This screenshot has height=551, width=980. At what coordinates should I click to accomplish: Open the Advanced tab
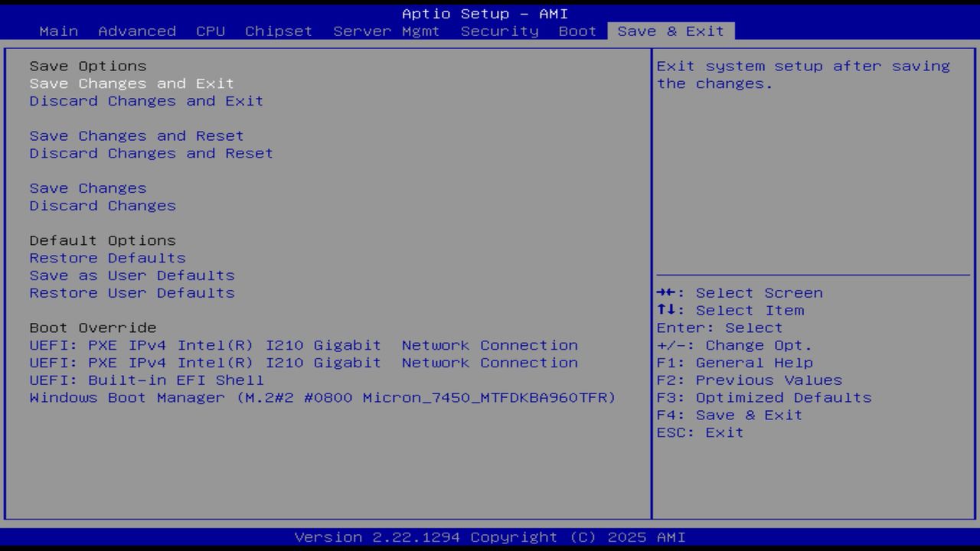coord(137,31)
